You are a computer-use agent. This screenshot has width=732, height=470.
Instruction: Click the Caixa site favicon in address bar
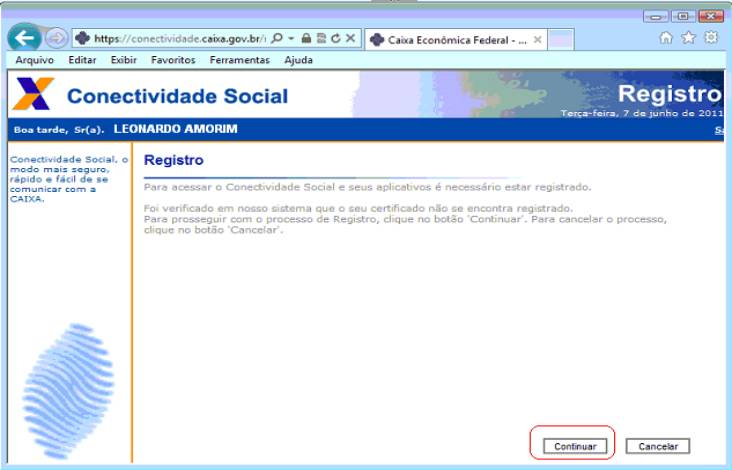pos(83,38)
